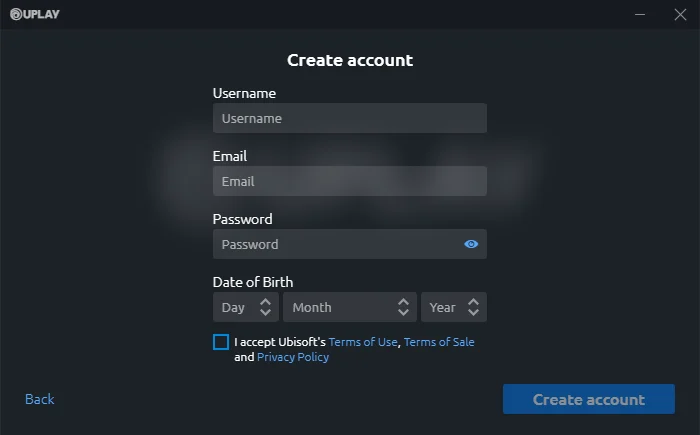Click the Month field up-down arrows
Viewport: 700px width, 435px height.
tap(404, 307)
